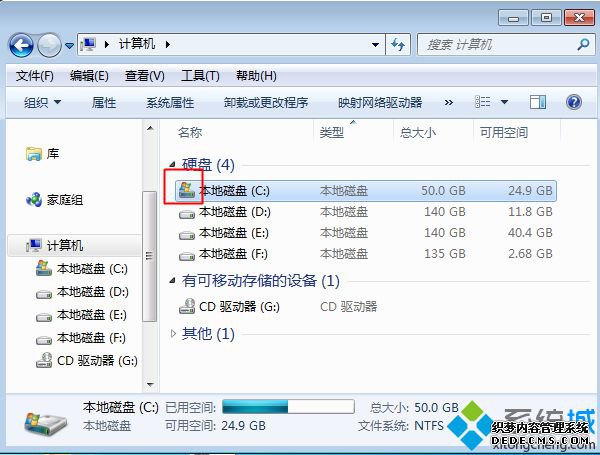
Task: Click the 135 GB total size of drive F:
Action: tap(445, 253)
